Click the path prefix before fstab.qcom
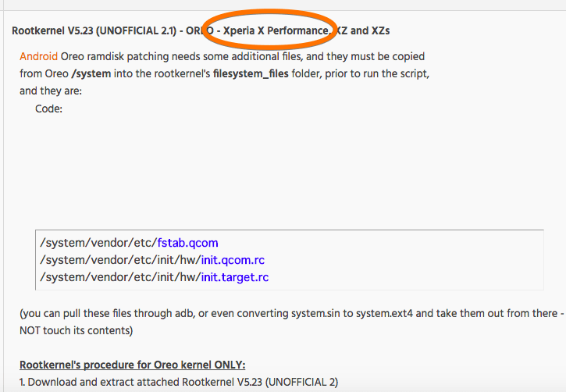The width and height of the screenshot is (566, 392). [x=98, y=243]
